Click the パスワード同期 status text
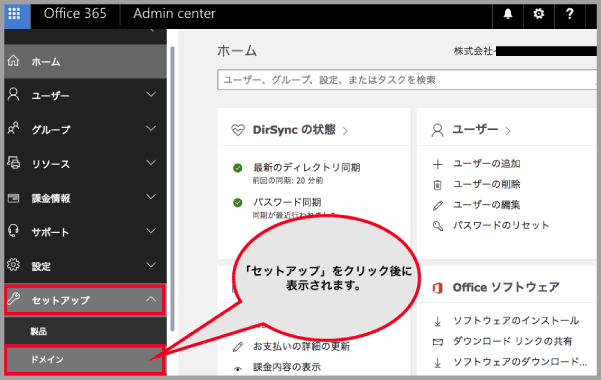Viewport: 601px width, 380px height. [x=287, y=202]
